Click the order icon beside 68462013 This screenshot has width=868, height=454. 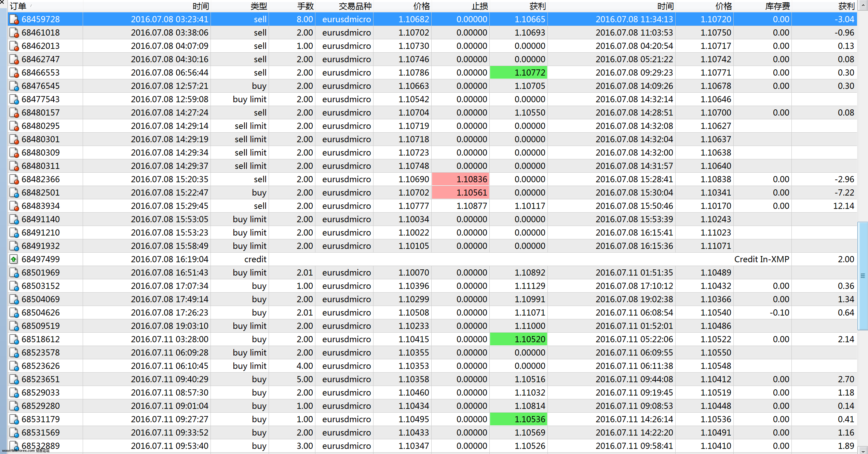coord(14,46)
